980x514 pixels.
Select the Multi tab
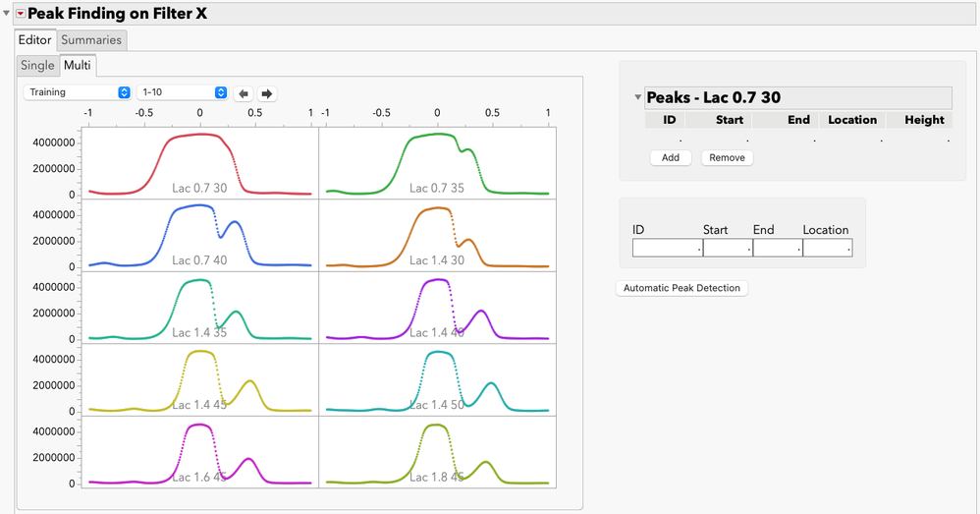click(77, 65)
